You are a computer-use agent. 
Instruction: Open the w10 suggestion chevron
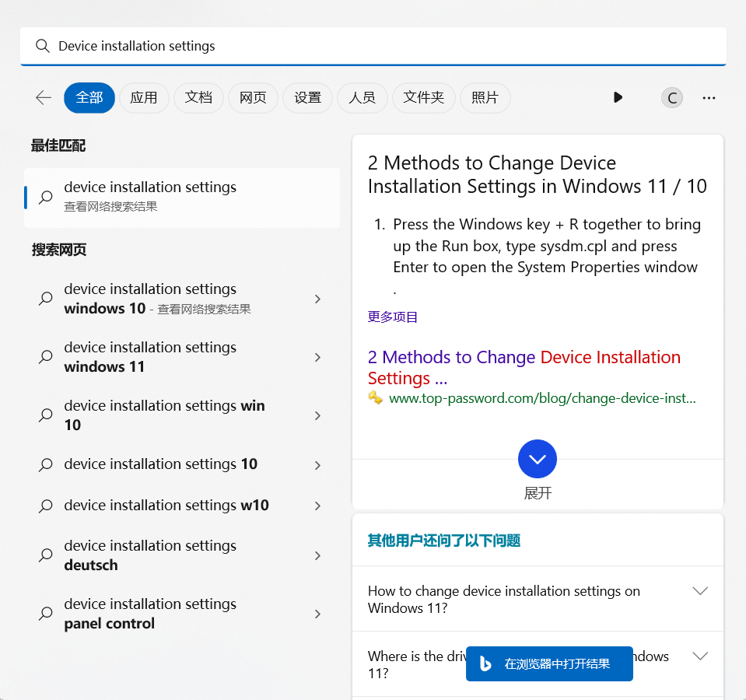318,506
